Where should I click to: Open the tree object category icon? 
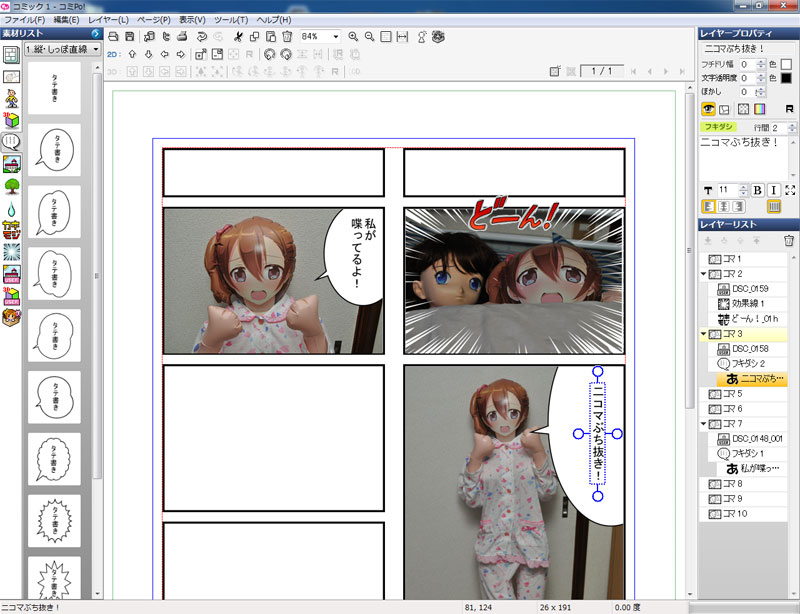pyautogui.click(x=11, y=186)
